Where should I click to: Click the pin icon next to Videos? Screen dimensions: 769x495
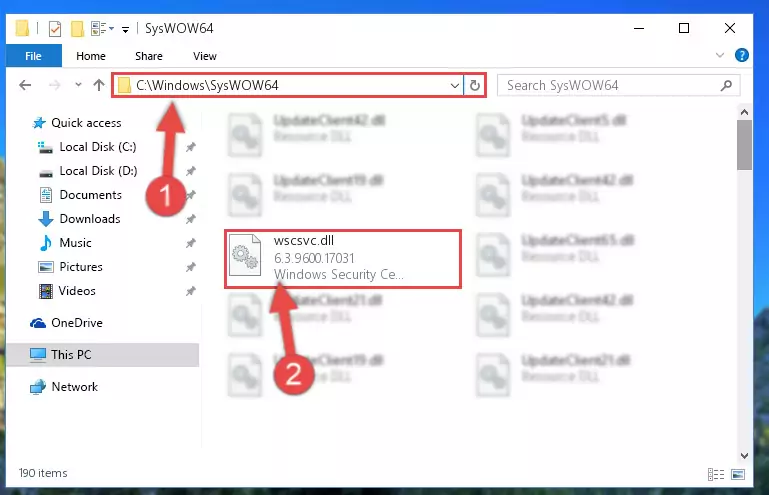pyautogui.click(x=190, y=291)
